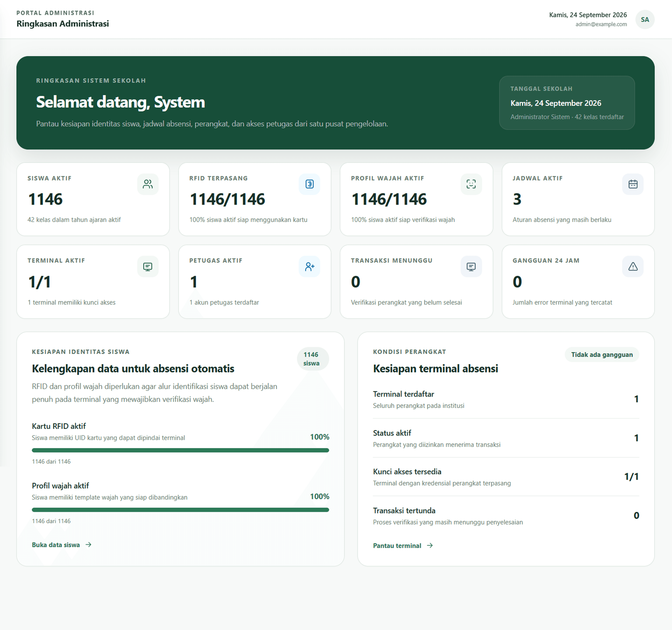This screenshot has width=672, height=630.
Task: Click 'Aturan absensi yang masih berlaku' text
Action: pyautogui.click(x=562, y=220)
